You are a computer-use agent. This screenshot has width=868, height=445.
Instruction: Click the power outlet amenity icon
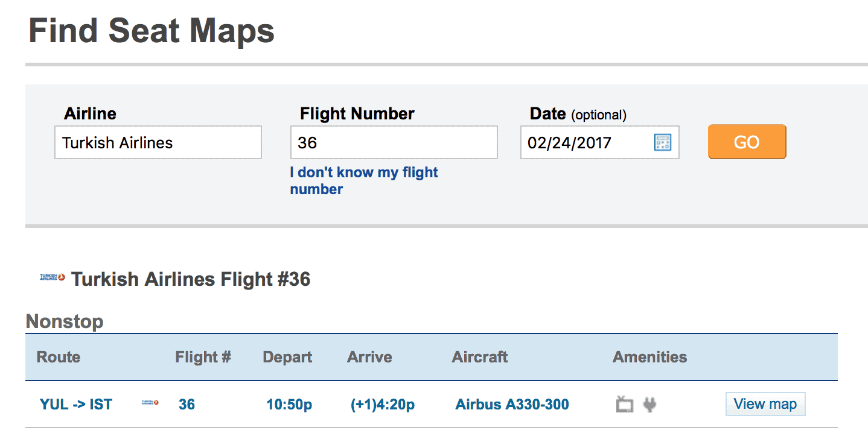(649, 404)
